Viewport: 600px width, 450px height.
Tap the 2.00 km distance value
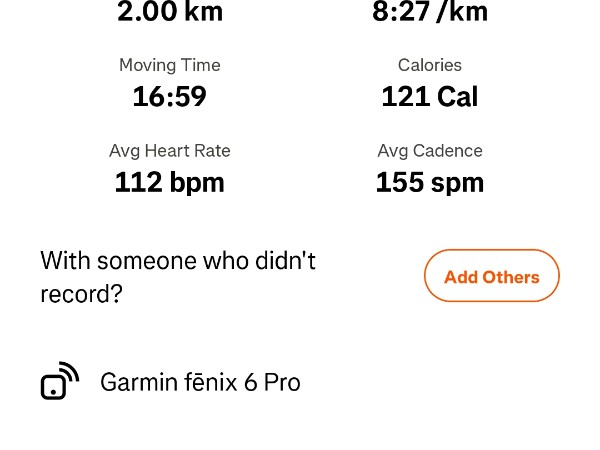[x=170, y=12]
